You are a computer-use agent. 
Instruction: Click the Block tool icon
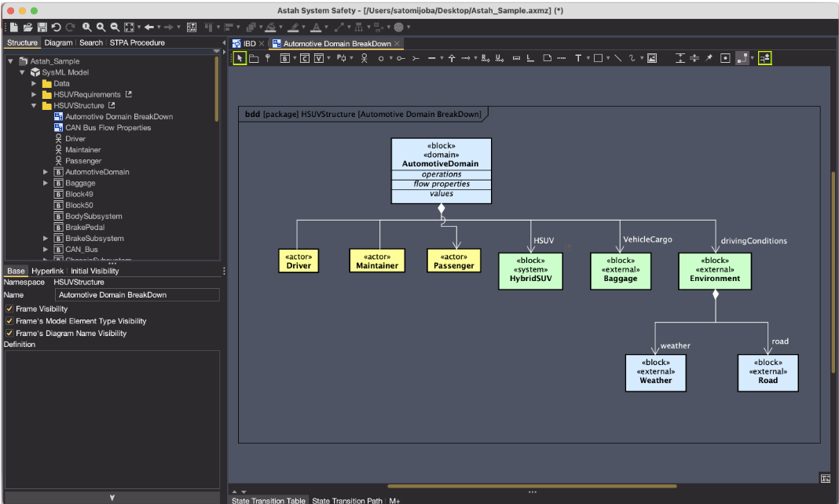[285, 58]
